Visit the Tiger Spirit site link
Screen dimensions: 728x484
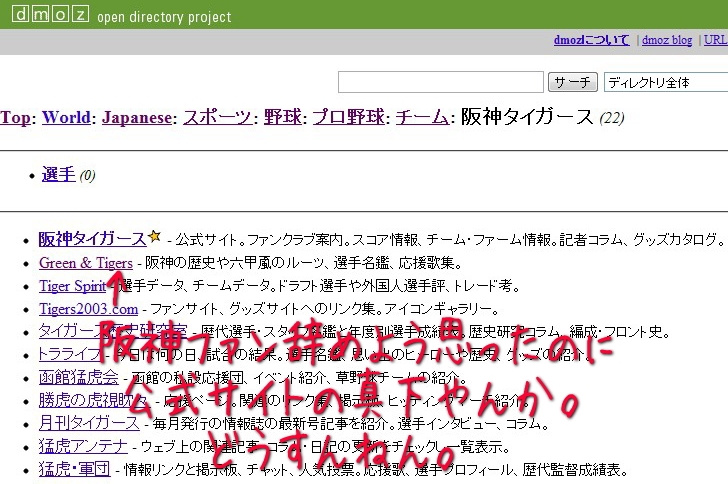[72, 286]
